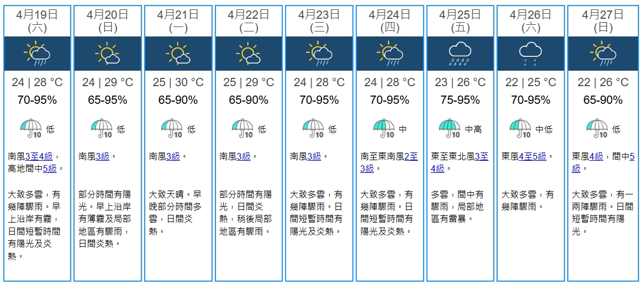
Task: Click the April 25 temperature 23 | 26 °C
Action: coord(460,82)
